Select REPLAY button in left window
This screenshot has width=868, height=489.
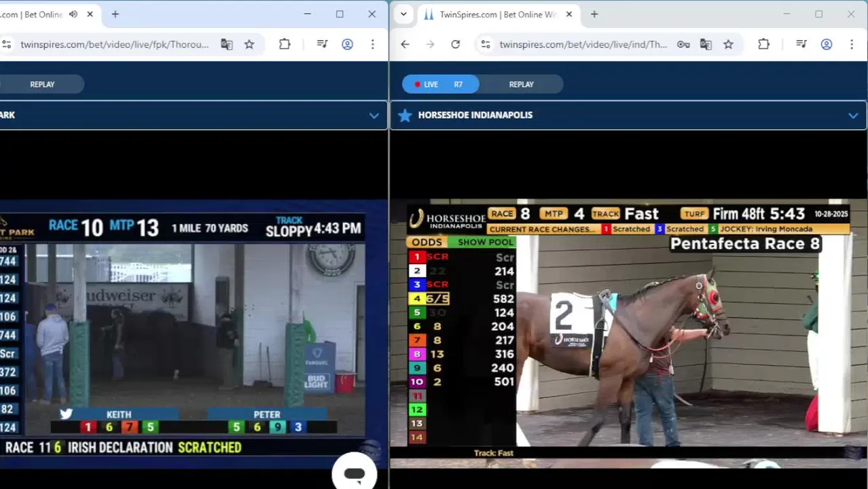point(42,84)
